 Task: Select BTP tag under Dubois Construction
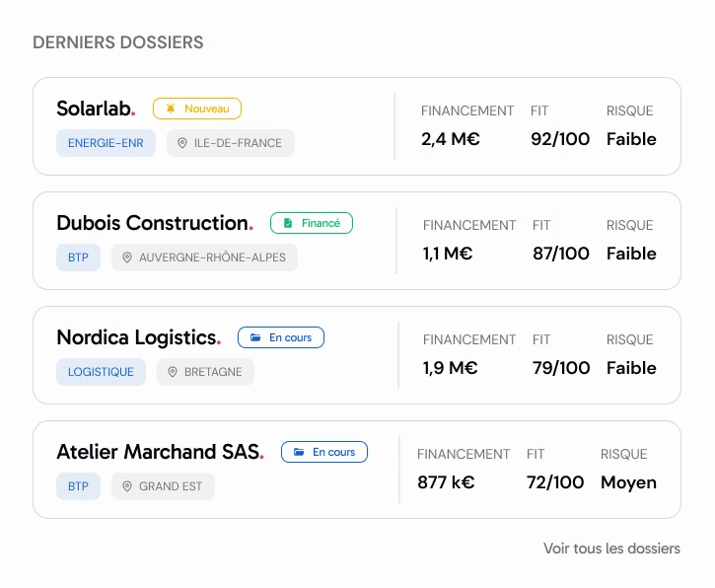[79, 257]
